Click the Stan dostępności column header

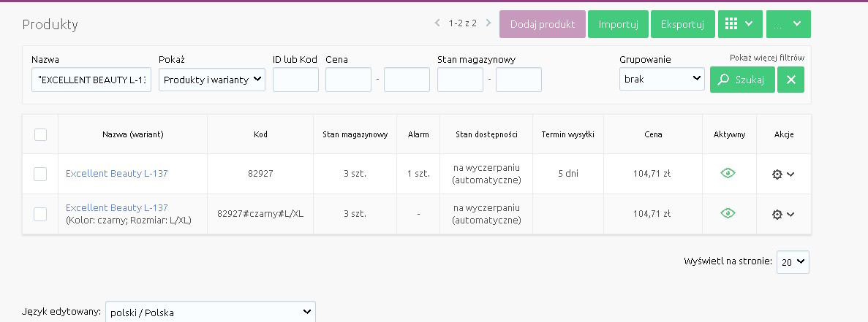[486, 134]
